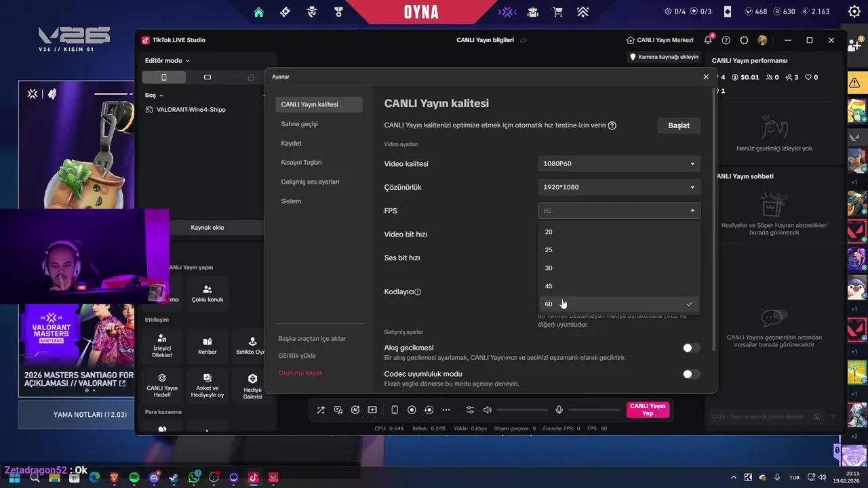868x488 pixels.
Task: Click the info icon next to Kodlayıcı
Action: 418,292
